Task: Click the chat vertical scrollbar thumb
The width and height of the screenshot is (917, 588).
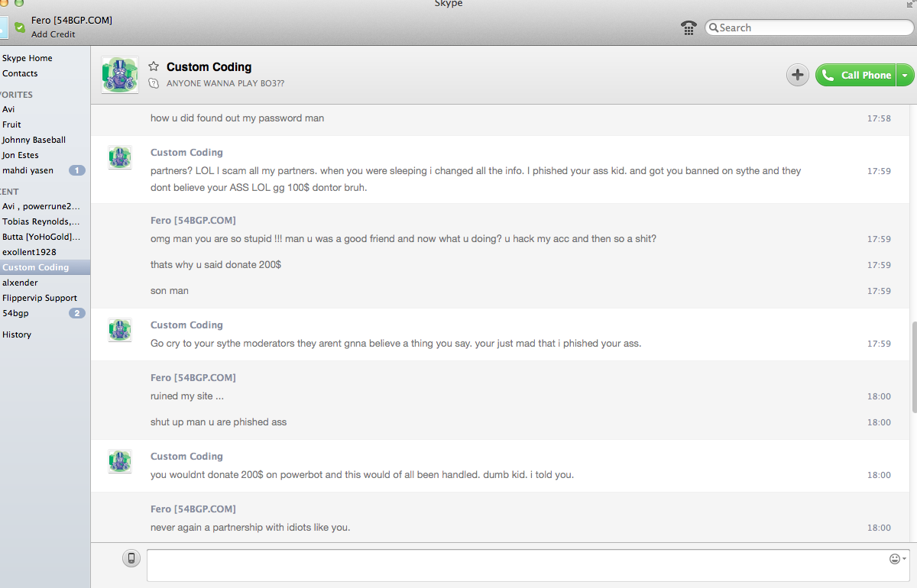Action: (913, 367)
